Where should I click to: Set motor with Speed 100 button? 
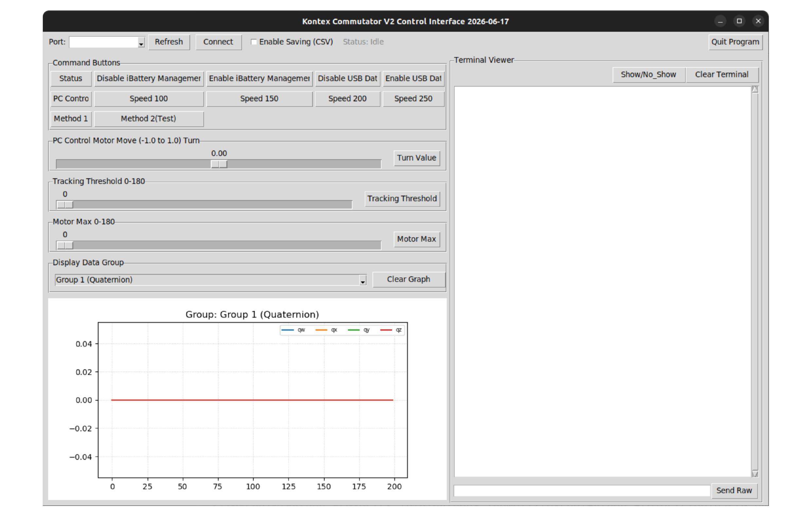click(x=149, y=99)
